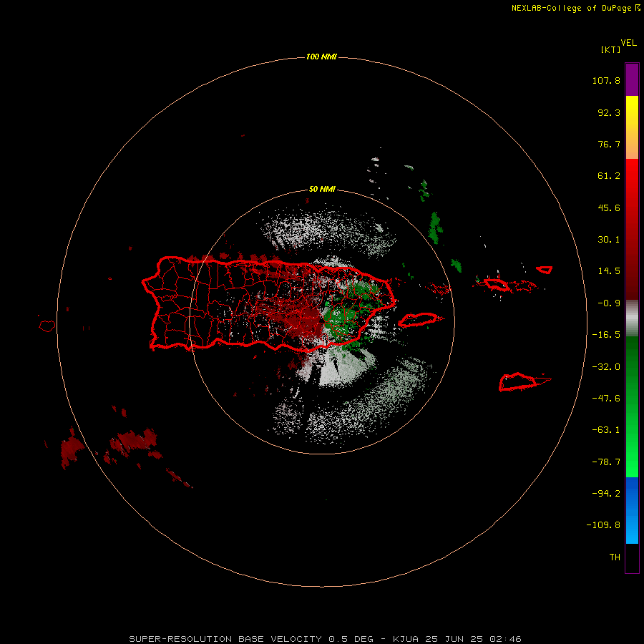
Task: Click the Super-Resolution Base Velocity caption text
Action: point(326,639)
